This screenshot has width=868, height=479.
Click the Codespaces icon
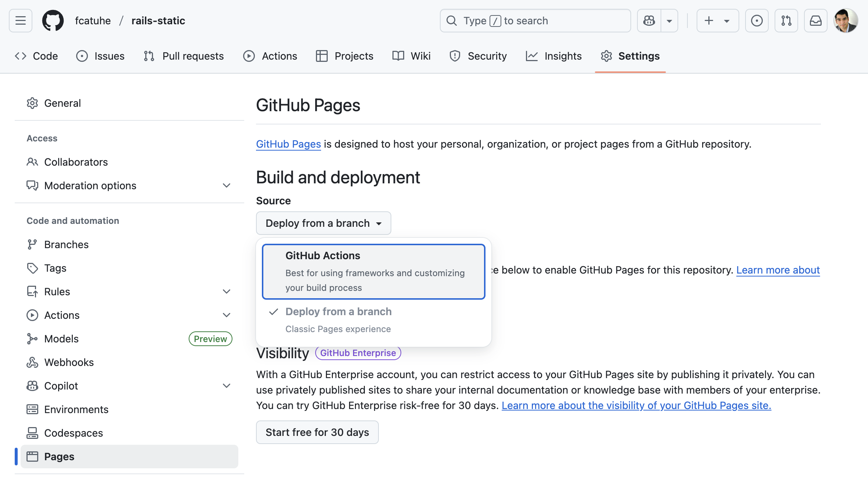coord(32,433)
